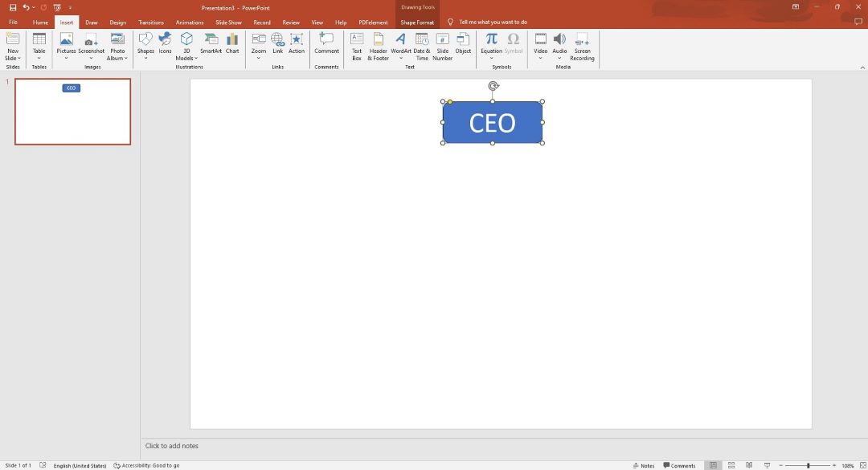Collapse the ribbon with the chevron
This screenshot has width=868, height=470.
point(862,67)
